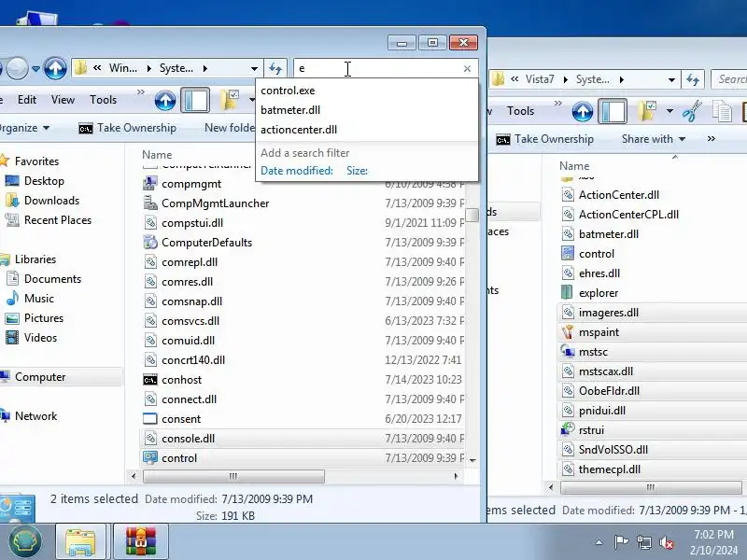Click horizontal scrollbar thumb in left window
The height and width of the screenshot is (560, 747).
(x=233, y=476)
